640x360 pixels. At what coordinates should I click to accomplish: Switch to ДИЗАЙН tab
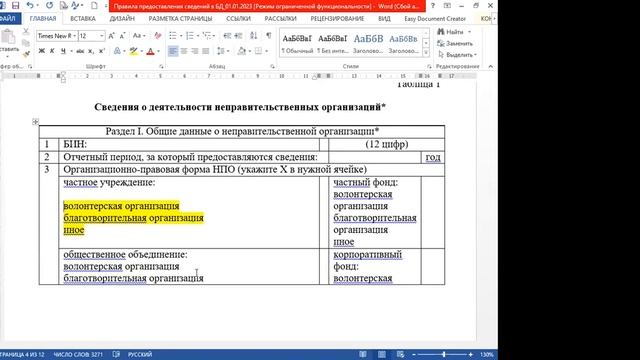(122, 19)
